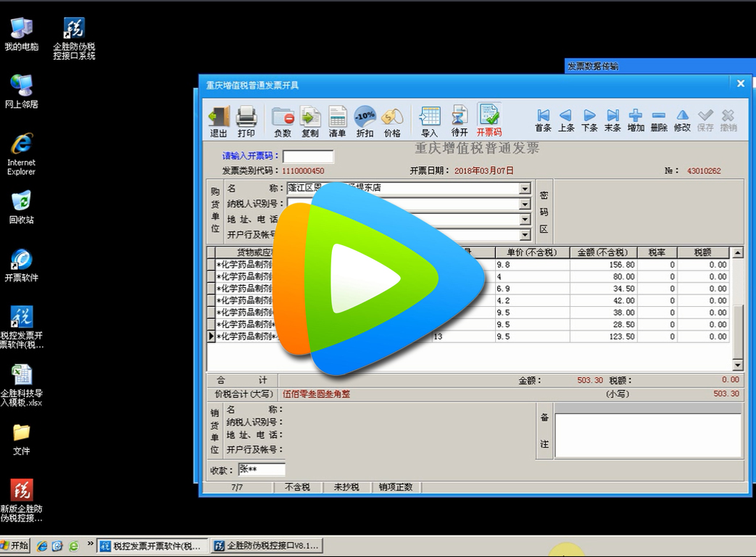This screenshot has width=756, height=557.
Task: Click the 收款 payee input field
Action: tap(262, 470)
